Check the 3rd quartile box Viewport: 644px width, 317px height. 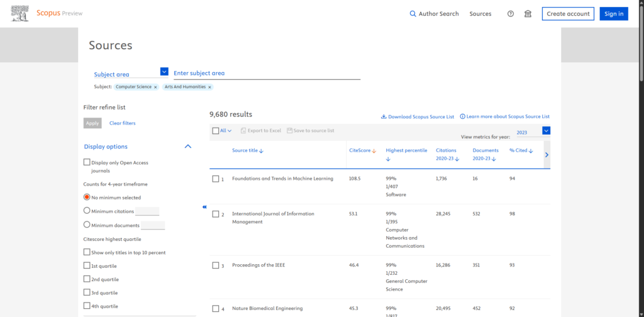(x=87, y=292)
